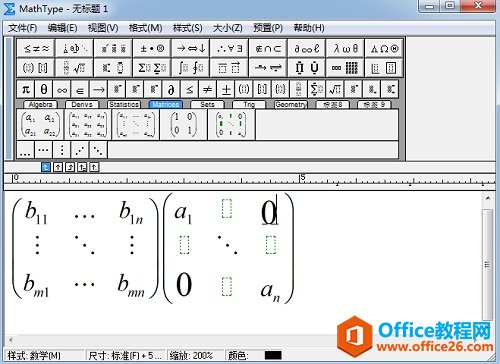Open the 编辑(E) menu

[x=62, y=28]
